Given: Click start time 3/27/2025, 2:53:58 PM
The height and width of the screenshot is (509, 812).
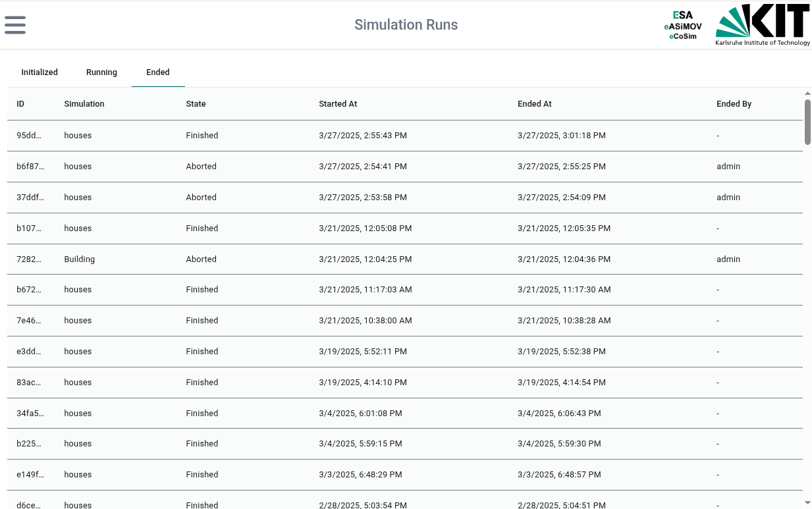Looking at the screenshot, I should coord(363,198).
